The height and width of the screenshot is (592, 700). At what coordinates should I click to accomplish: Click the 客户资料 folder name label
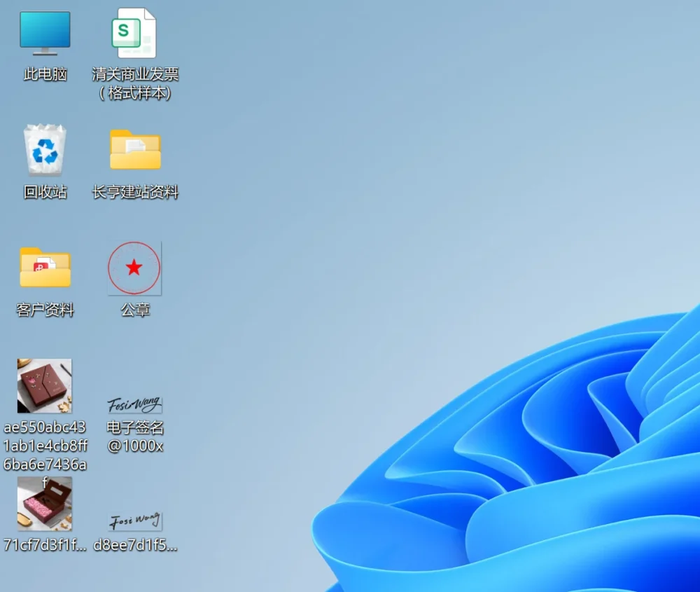[x=45, y=310]
